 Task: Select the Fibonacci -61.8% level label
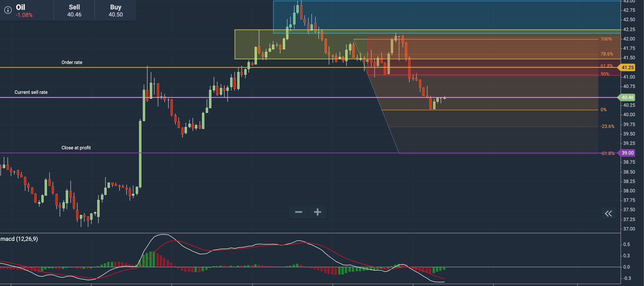coord(607,154)
